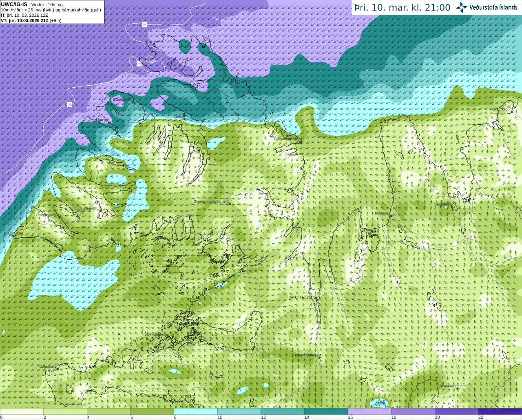Click the Veðurstofa Íslands logo icon

point(462,7)
